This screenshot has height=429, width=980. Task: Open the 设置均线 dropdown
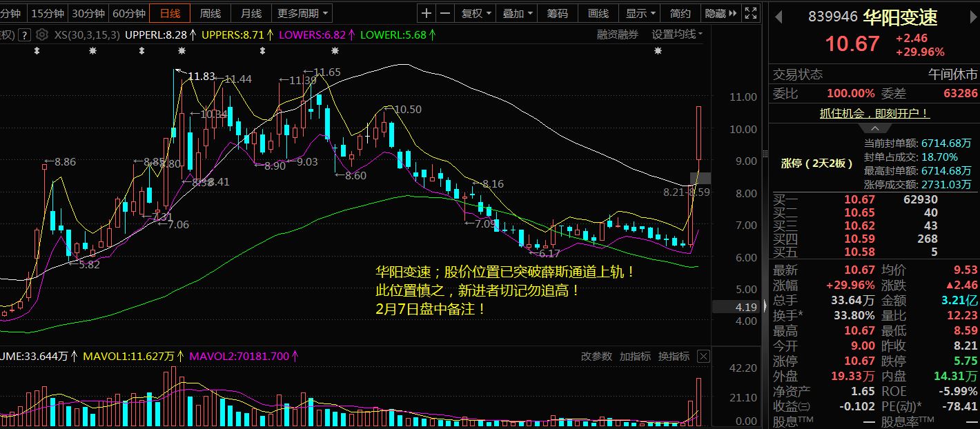[x=677, y=34]
